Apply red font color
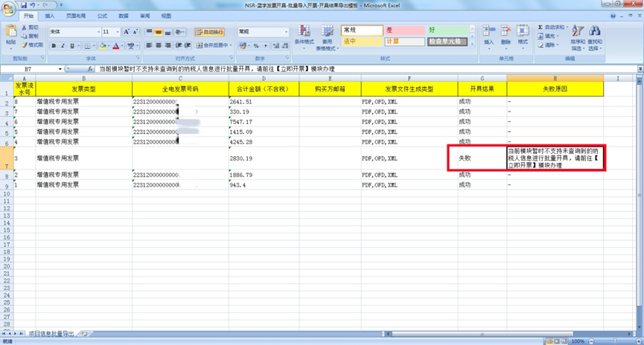 coord(116,45)
